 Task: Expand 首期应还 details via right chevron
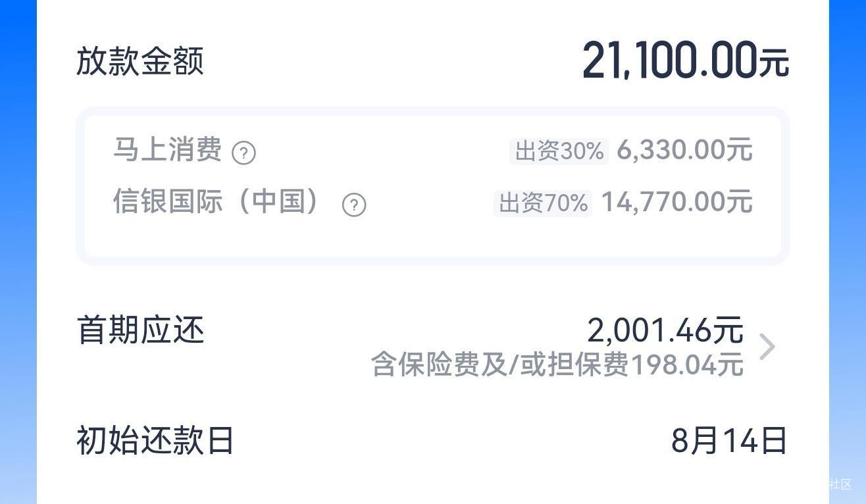click(x=767, y=347)
